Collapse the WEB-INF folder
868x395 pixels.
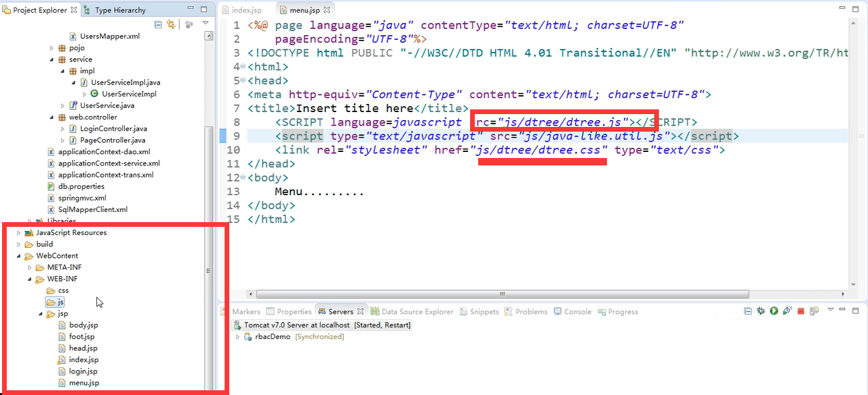pos(30,279)
